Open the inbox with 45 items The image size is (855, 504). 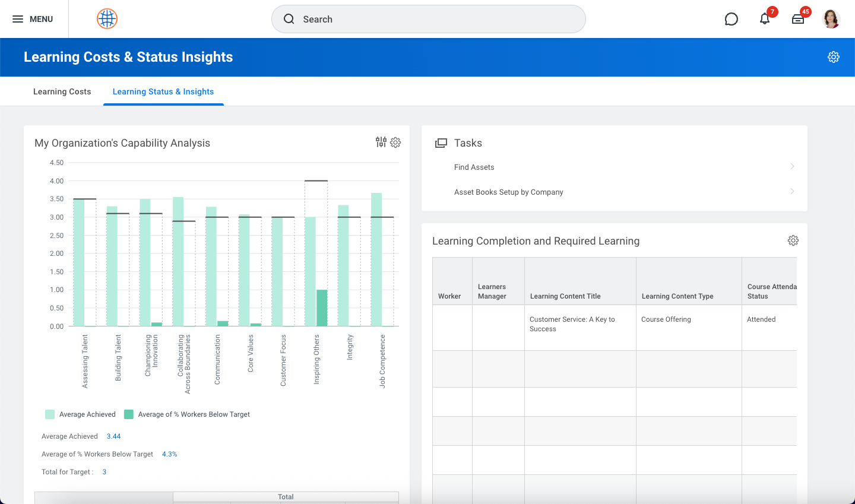click(798, 19)
